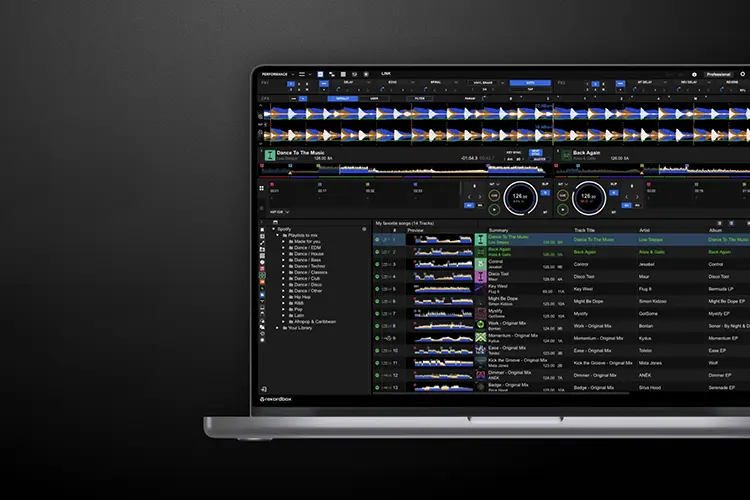Click preview waveform of track 3 Control
Viewport: 750px width, 500px height.
pyautogui.click(x=442, y=264)
